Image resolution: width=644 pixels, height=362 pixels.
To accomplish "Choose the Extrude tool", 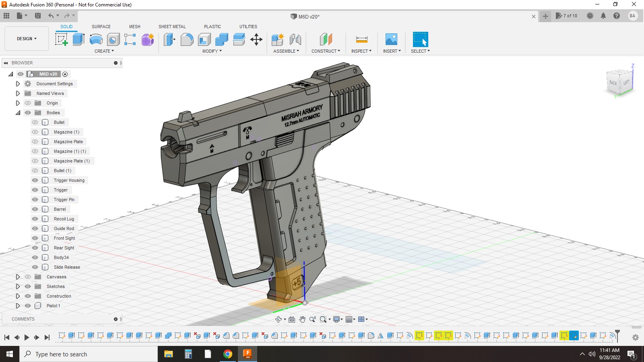I will coord(78,39).
